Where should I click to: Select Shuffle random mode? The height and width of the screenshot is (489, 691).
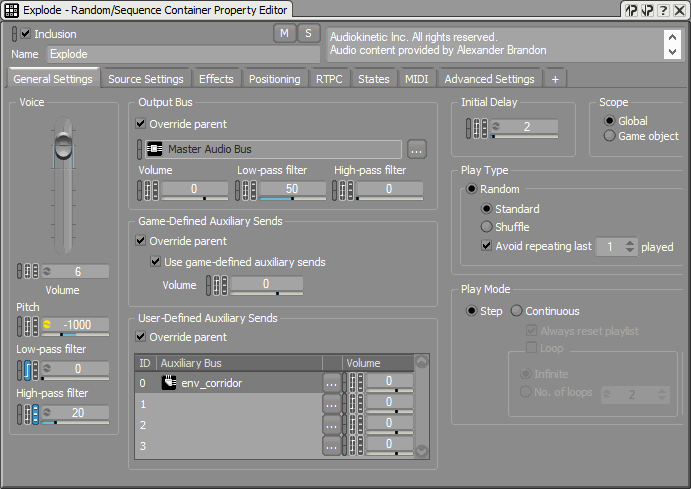[487, 226]
